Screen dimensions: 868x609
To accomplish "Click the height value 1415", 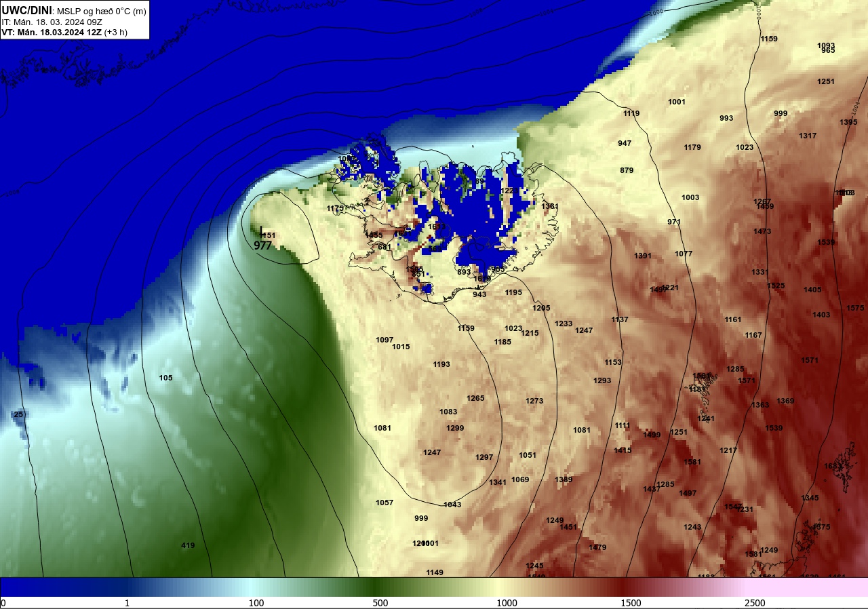I will click(x=623, y=450).
